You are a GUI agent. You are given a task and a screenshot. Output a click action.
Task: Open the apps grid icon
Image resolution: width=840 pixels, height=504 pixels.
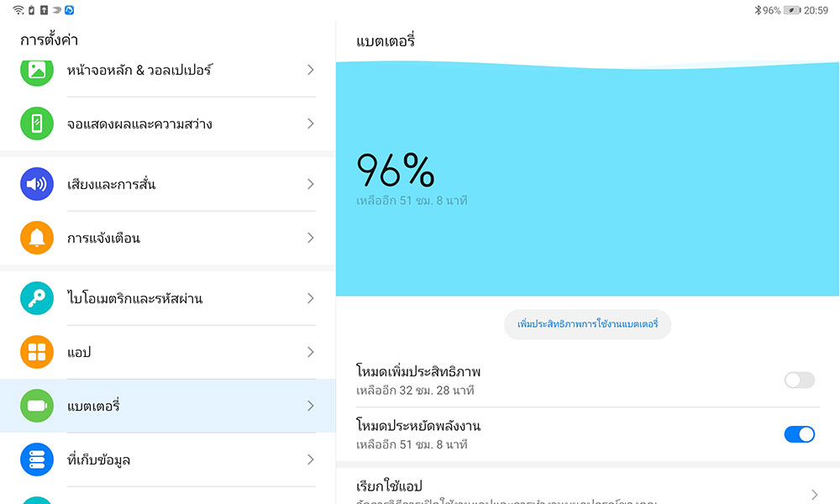pos(37,352)
